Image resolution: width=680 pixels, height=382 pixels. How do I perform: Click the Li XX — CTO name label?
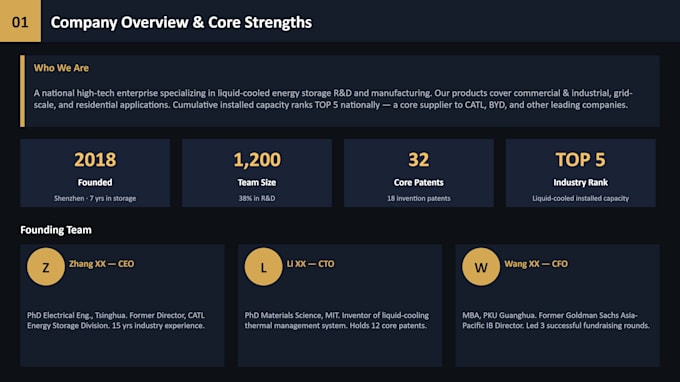(x=311, y=264)
